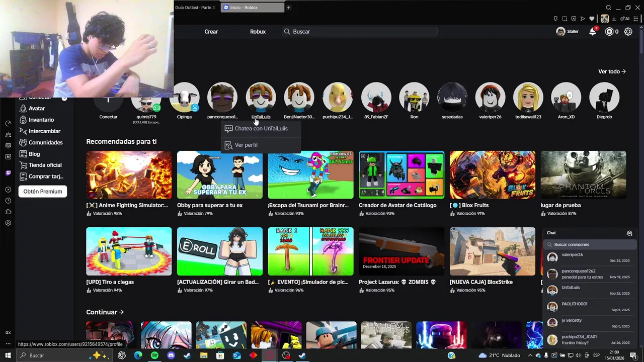
Task: Open the Staller profile avatar
Action: point(560,32)
